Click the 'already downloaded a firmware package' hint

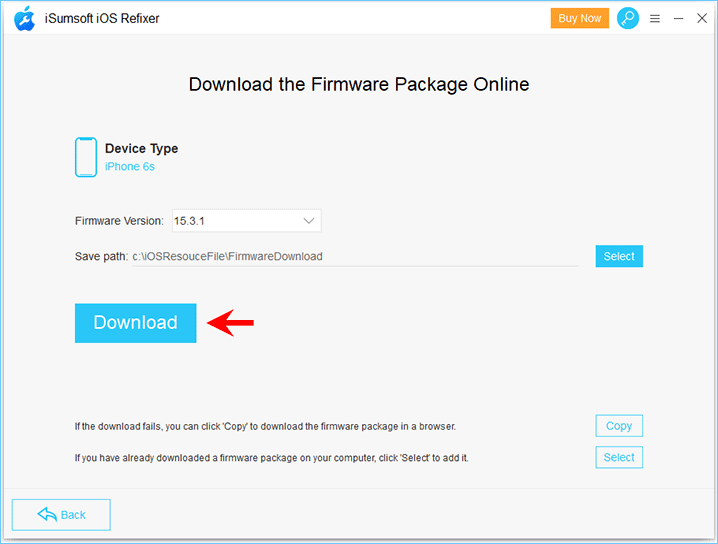[x=272, y=457]
